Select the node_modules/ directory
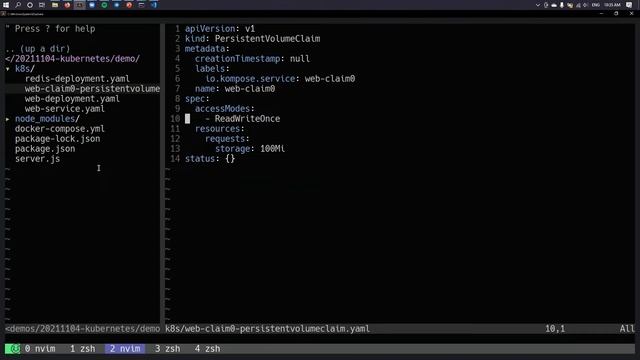The width and height of the screenshot is (640, 360). [x=47, y=119]
